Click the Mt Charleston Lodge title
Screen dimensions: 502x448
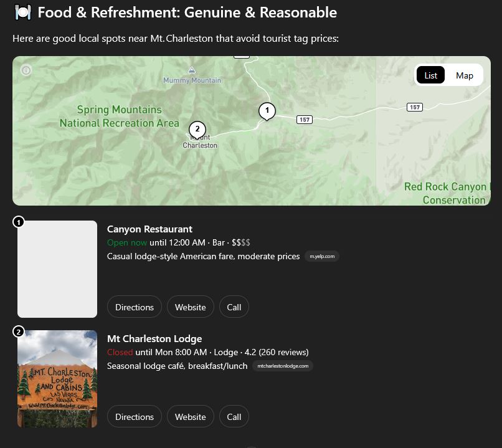(x=154, y=338)
